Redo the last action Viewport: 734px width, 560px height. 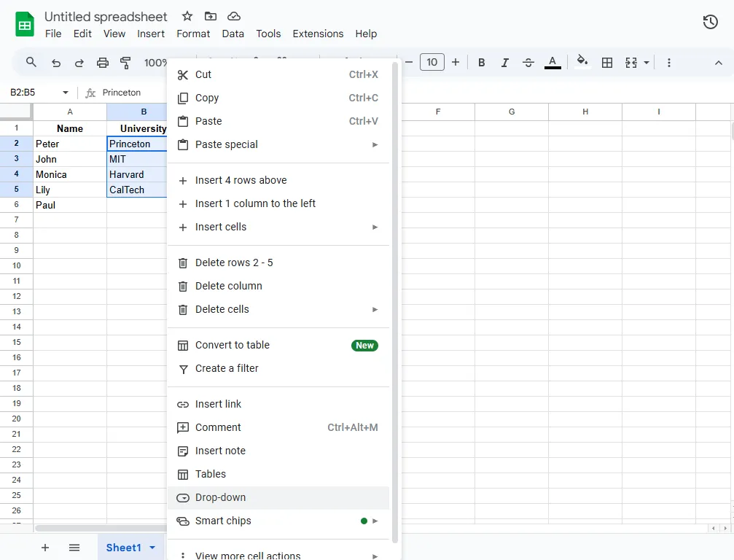click(79, 63)
